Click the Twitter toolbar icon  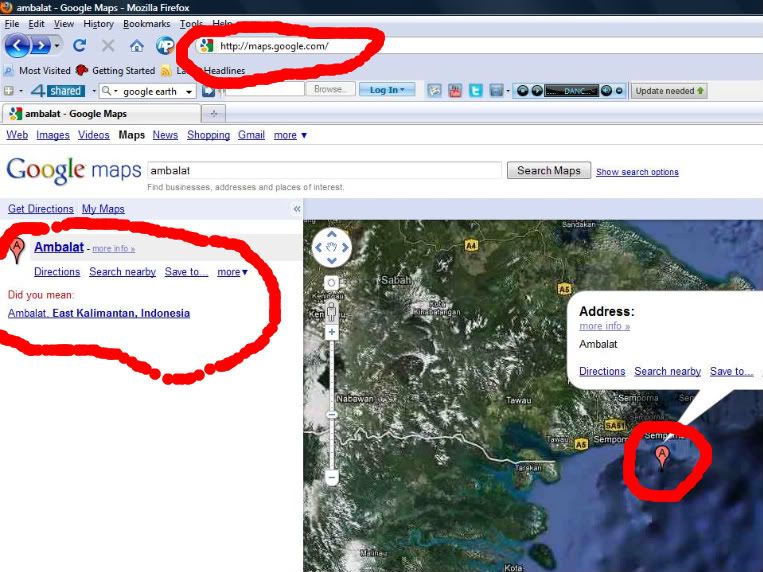(476, 91)
